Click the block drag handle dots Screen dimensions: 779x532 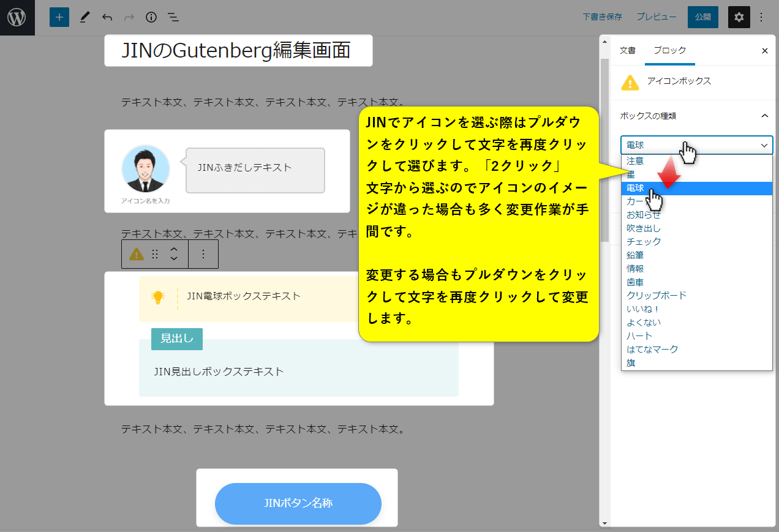pos(155,254)
